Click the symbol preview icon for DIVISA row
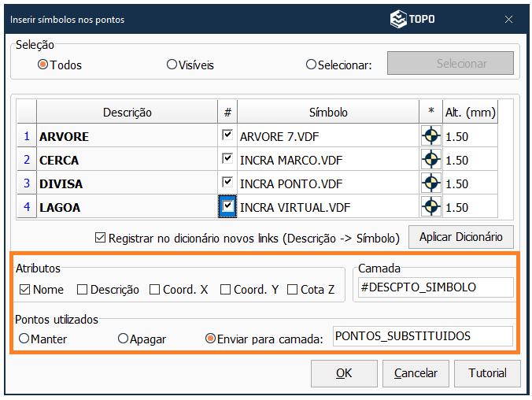 pos(430,183)
